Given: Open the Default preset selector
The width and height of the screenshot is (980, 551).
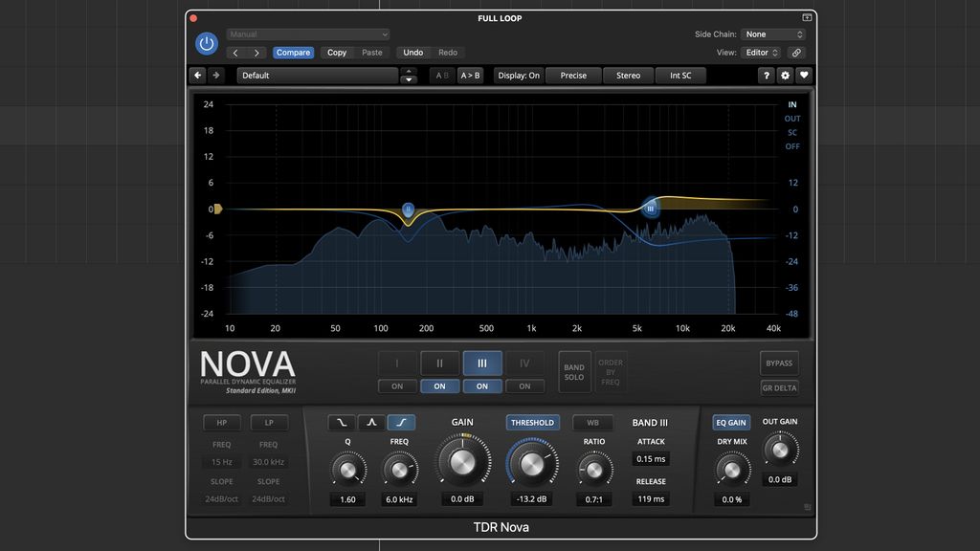Looking at the screenshot, I should [x=317, y=76].
